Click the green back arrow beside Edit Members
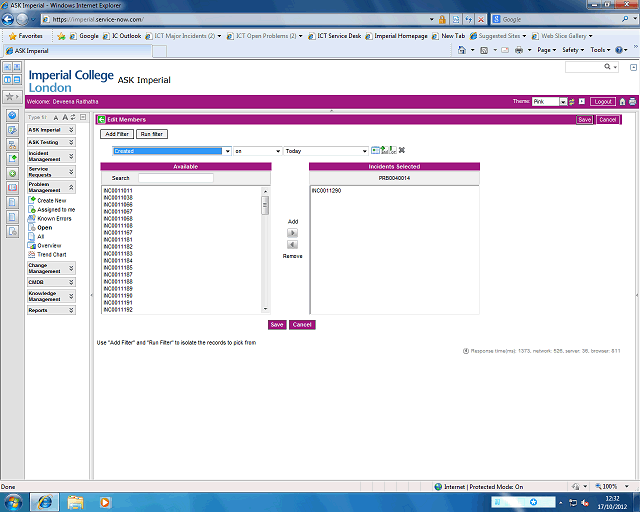640x512 pixels. click(x=101, y=119)
